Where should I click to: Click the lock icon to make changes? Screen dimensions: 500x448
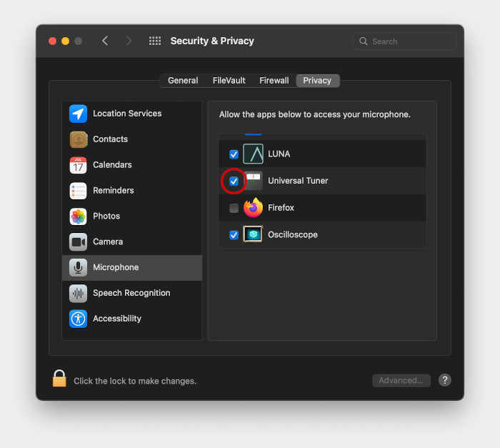point(59,379)
